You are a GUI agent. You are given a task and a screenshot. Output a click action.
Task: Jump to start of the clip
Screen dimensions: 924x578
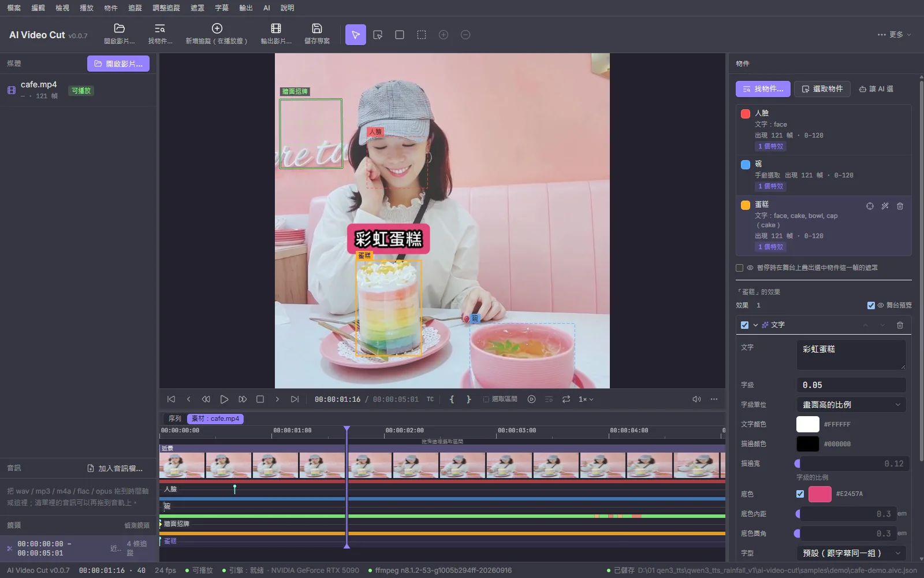[171, 399]
